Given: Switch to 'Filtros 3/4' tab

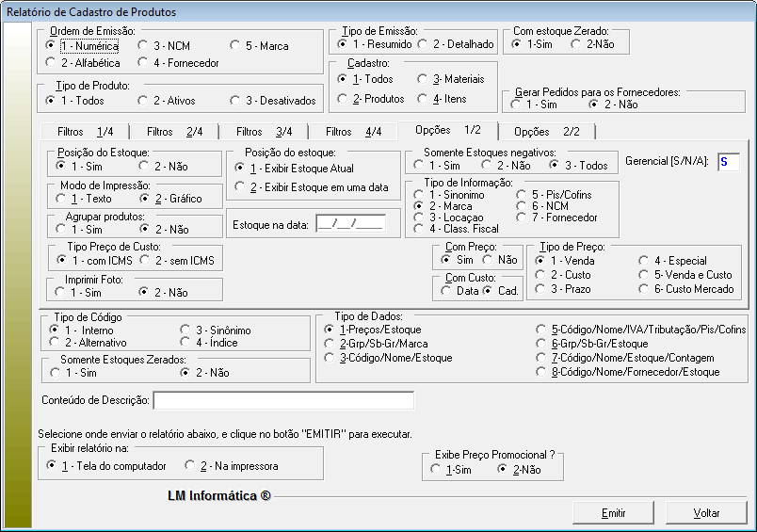Looking at the screenshot, I should [264, 132].
